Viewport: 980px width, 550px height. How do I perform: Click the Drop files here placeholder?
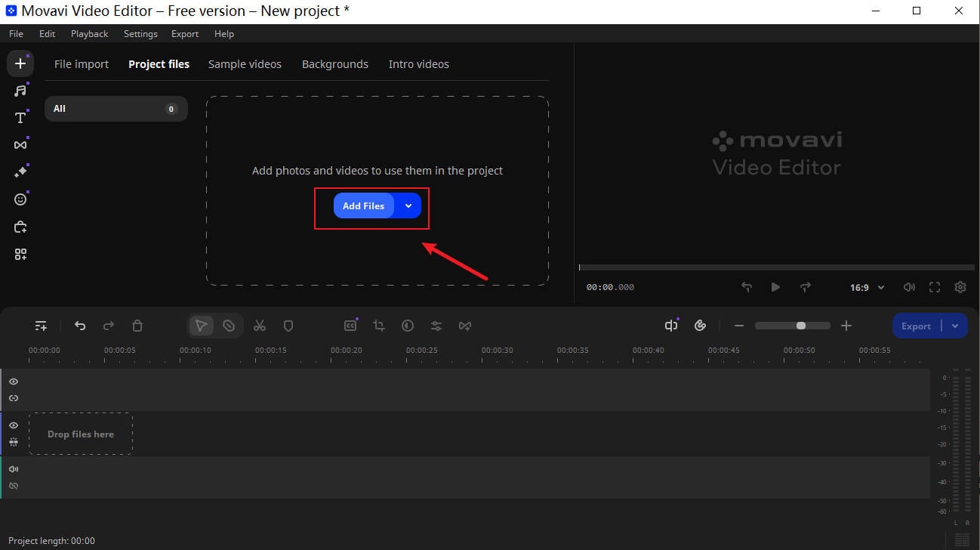click(x=81, y=434)
